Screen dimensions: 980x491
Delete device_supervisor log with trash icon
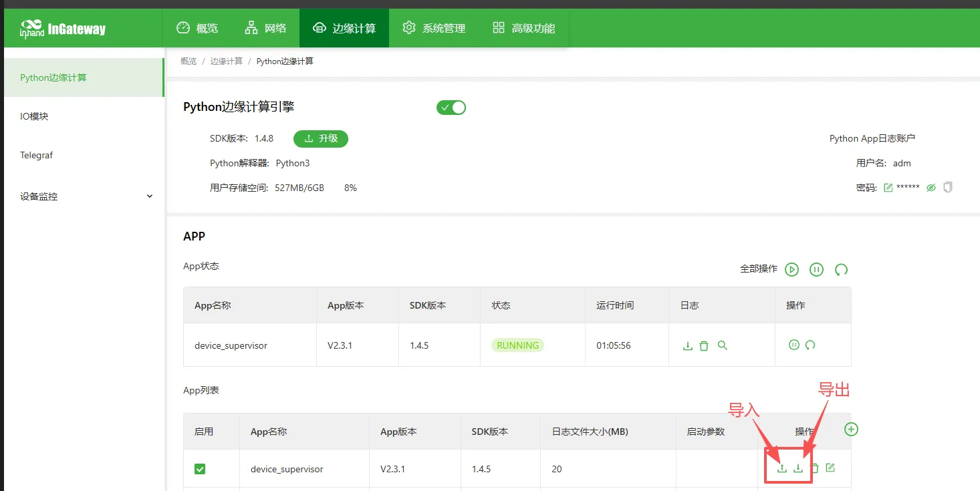[x=704, y=345]
